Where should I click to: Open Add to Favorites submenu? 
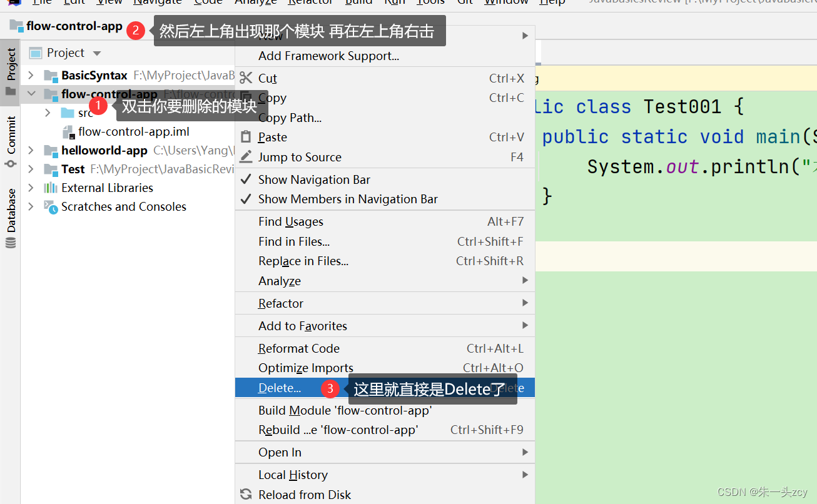(385, 326)
